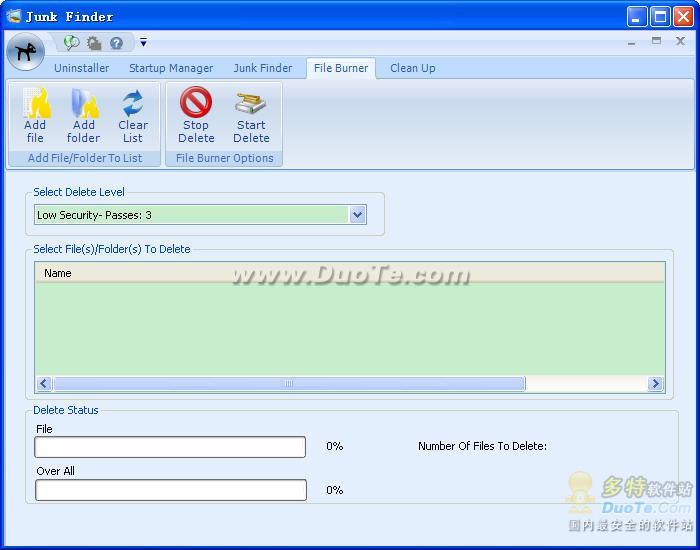Click the Name column header
The image size is (700, 550).
pos(350,273)
